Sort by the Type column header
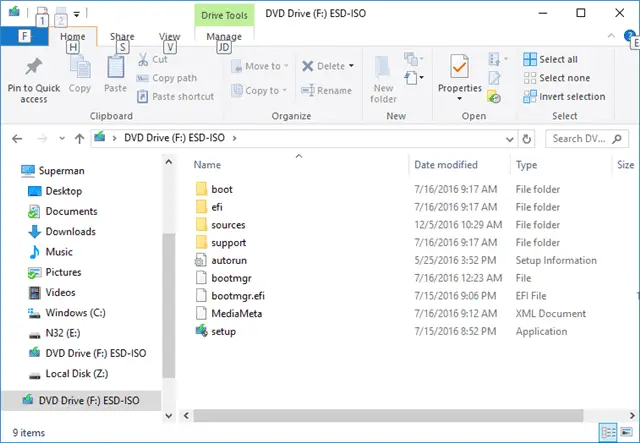Screen dimensions: 640x443 pyautogui.click(x=527, y=165)
